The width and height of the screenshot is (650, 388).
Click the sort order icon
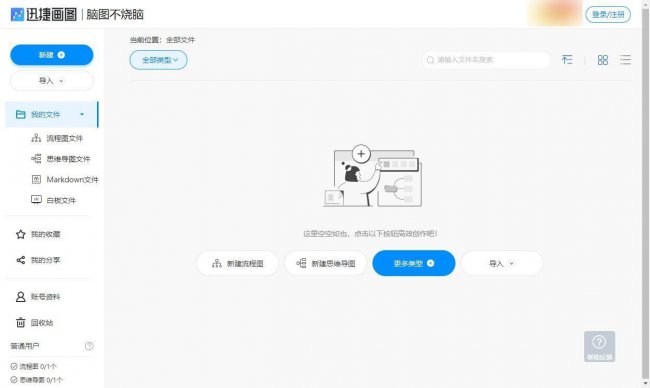point(567,60)
